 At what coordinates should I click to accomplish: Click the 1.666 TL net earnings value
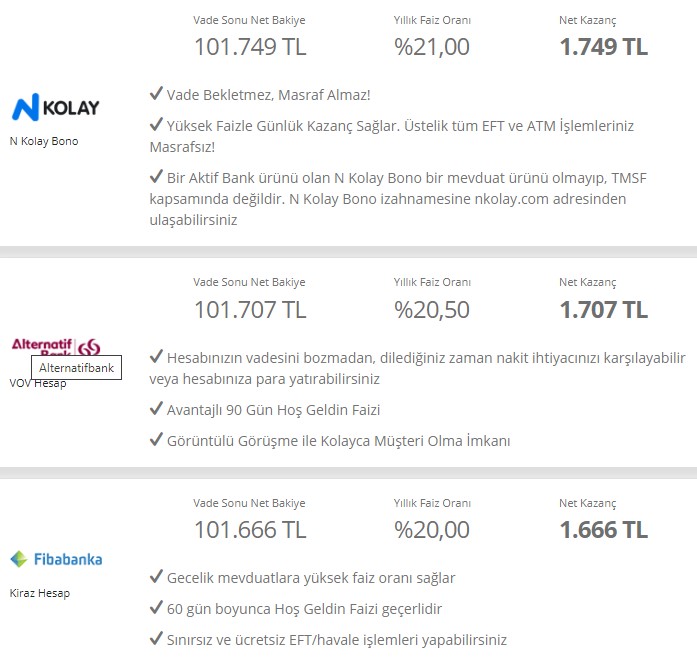[603, 529]
